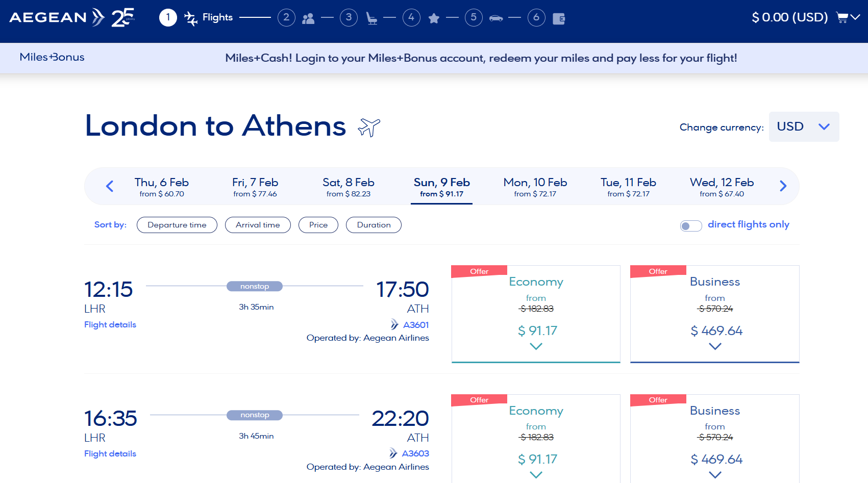Click the nonstop badge on 16:35 flight
Screen dimensions: 868x483
[255, 415]
